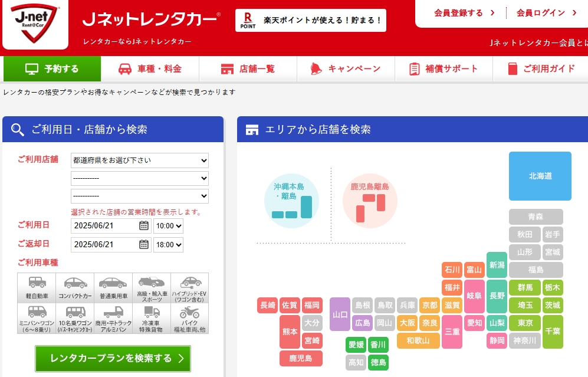Click the ご返却日 date field
The image size is (588, 377).
[111, 245]
